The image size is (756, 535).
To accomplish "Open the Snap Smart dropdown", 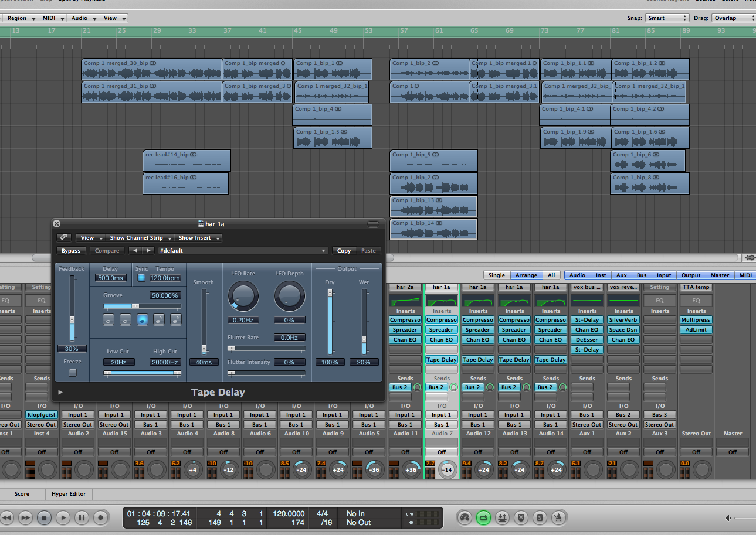I will (667, 18).
